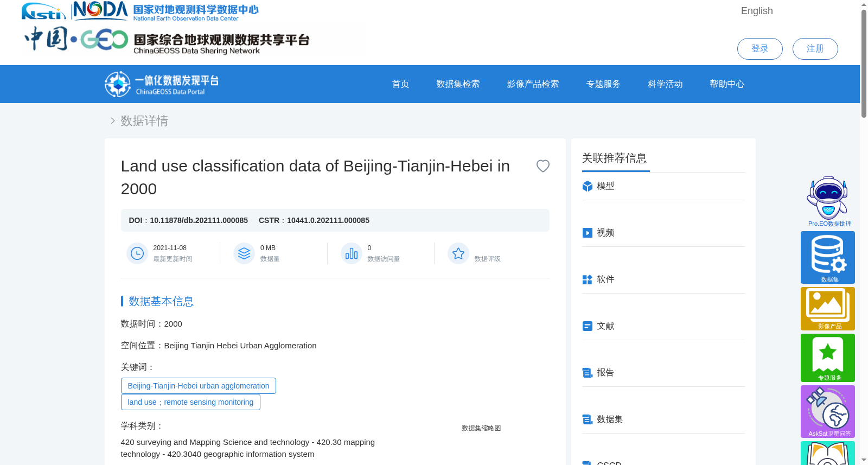The image size is (868, 465).
Task: Expand the 数据集 recommendation section
Action: click(x=663, y=419)
